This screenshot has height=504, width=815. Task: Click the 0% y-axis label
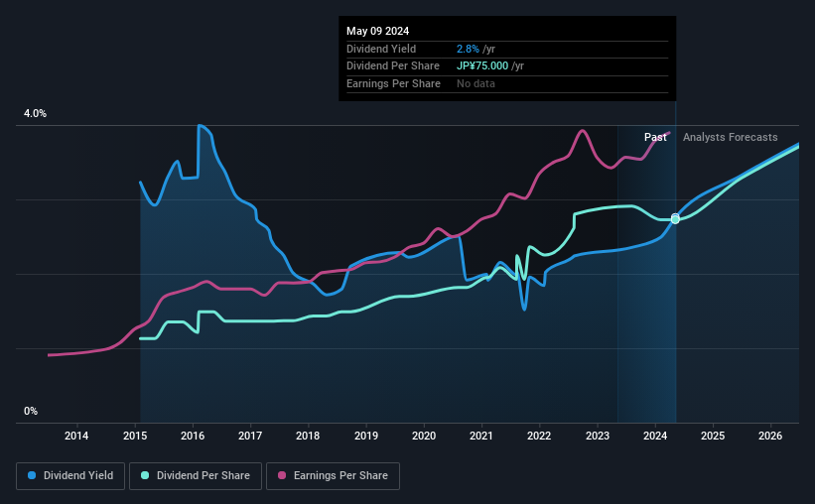(31, 411)
